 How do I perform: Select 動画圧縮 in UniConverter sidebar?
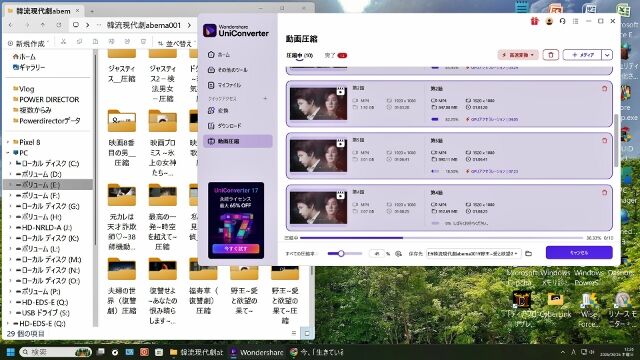tap(238, 141)
